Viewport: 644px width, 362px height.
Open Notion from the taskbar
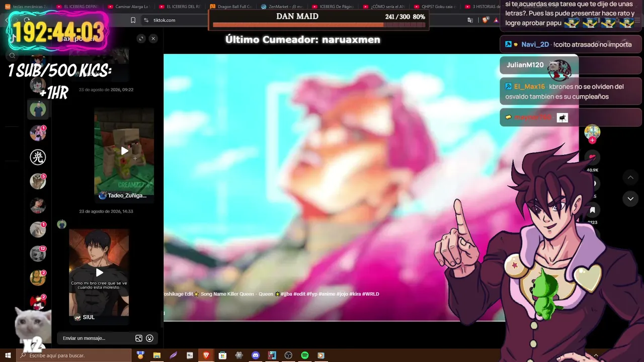click(190, 355)
